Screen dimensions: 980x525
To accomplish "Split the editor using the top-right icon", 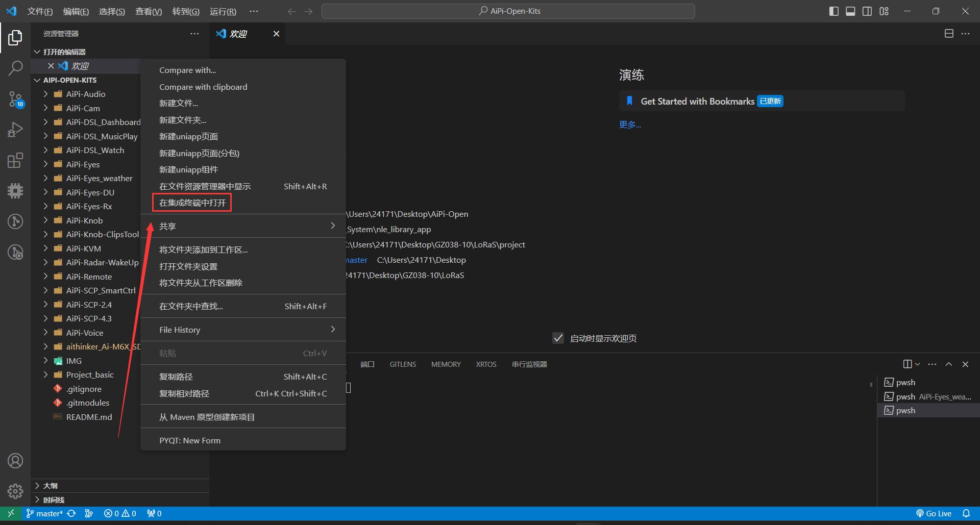I will pos(949,34).
